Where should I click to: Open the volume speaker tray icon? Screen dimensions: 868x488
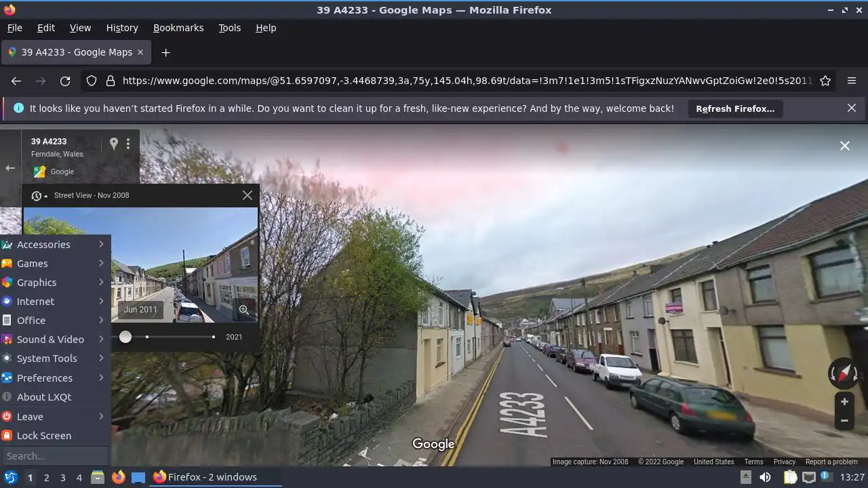(765, 477)
